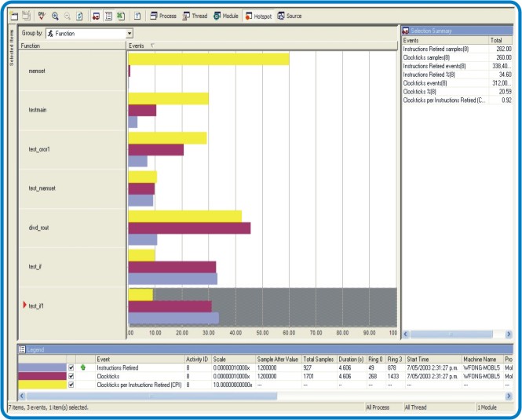The height and width of the screenshot is (420, 522).
Task: Uncheck the Clockticks event checkbox
Action: click(x=71, y=376)
